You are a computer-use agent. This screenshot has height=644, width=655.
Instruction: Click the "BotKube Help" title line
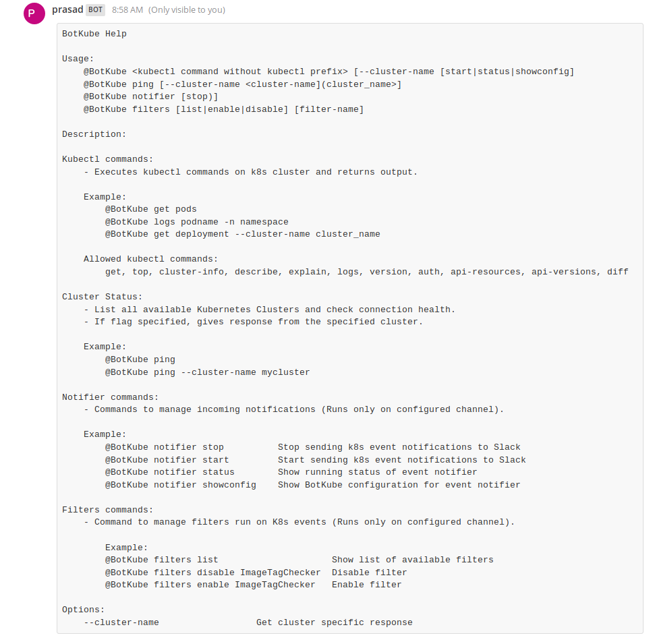coord(94,34)
